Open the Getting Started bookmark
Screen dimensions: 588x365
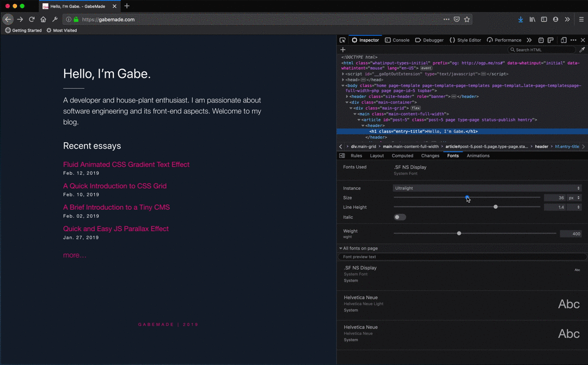[x=23, y=31]
